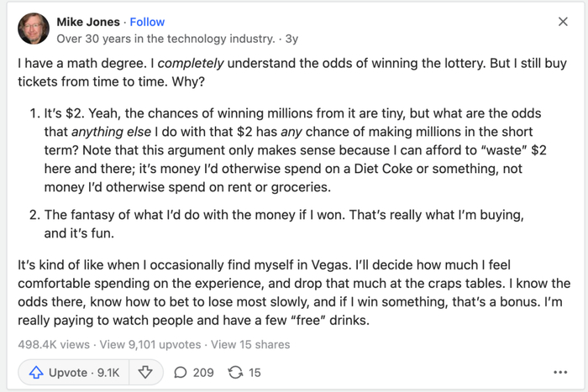The height and width of the screenshot is (392, 588).
Task: Click Mike Jones's profile photo
Action: (x=33, y=30)
